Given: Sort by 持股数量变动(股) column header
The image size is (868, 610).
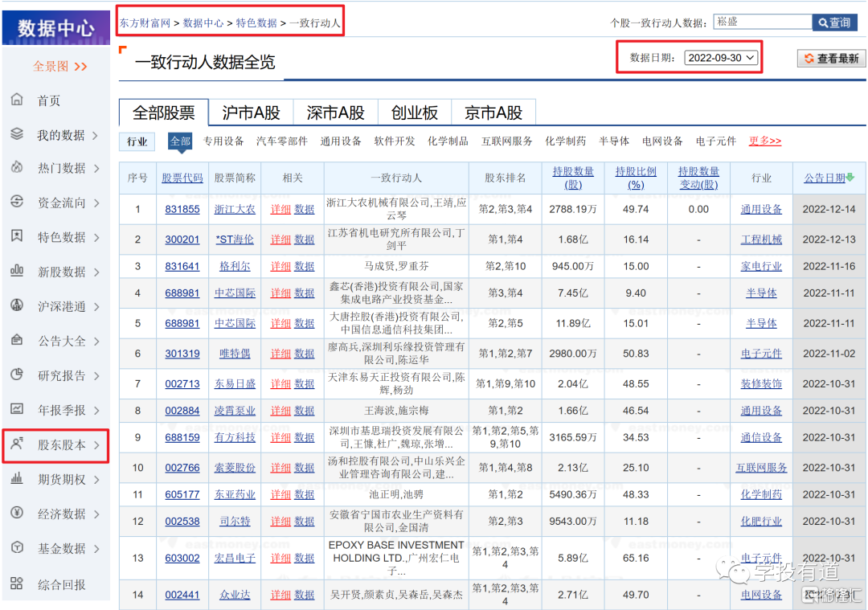Looking at the screenshot, I should click(x=698, y=178).
